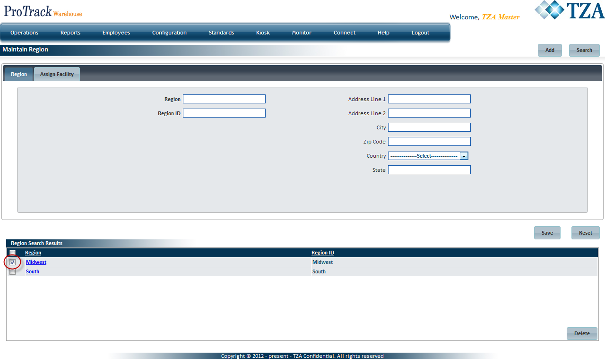Image resolution: width=605 pixels, height=364 pixels.
Task: Open the Operations menu
Action: point(25,33)
